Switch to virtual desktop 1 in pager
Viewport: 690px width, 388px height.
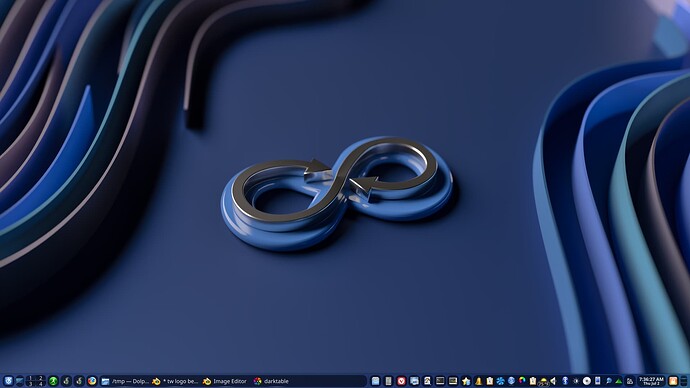(x=30, y=378)
